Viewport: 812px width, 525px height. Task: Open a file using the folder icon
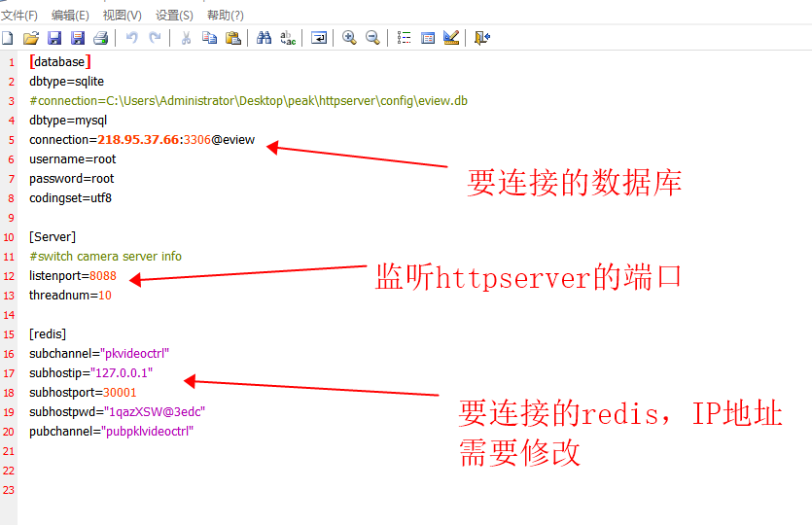31,38
